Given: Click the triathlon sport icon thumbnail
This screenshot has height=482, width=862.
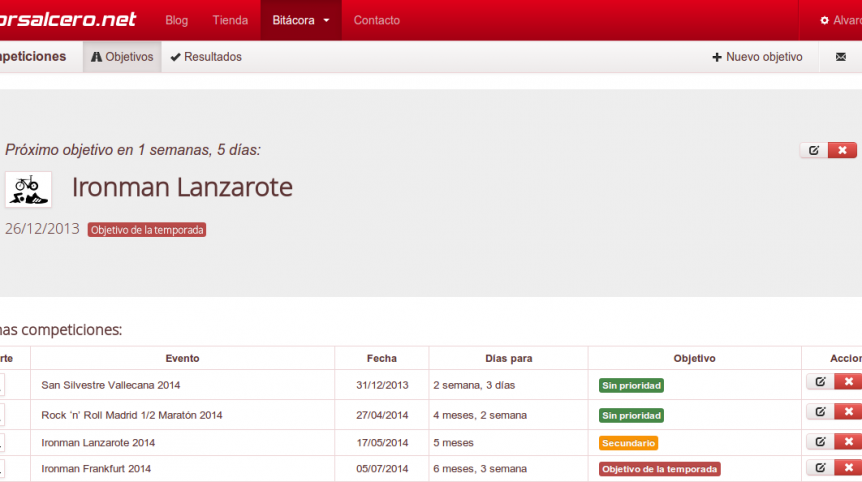Looking at the screenshot, I should tap(29, 190).
